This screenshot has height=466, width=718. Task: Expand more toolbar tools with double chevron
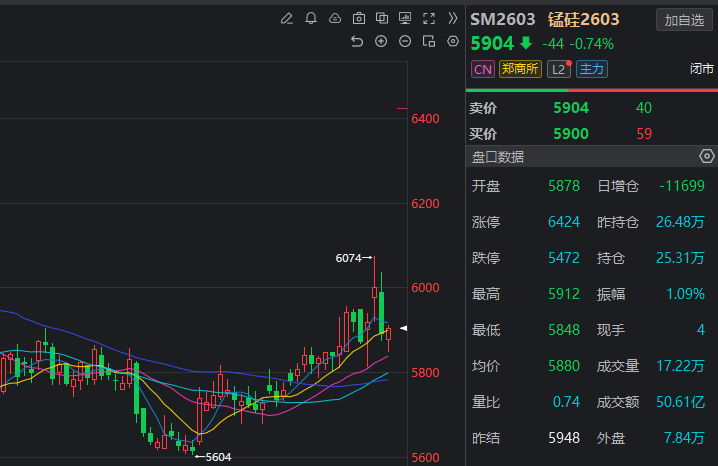(452, 18)
